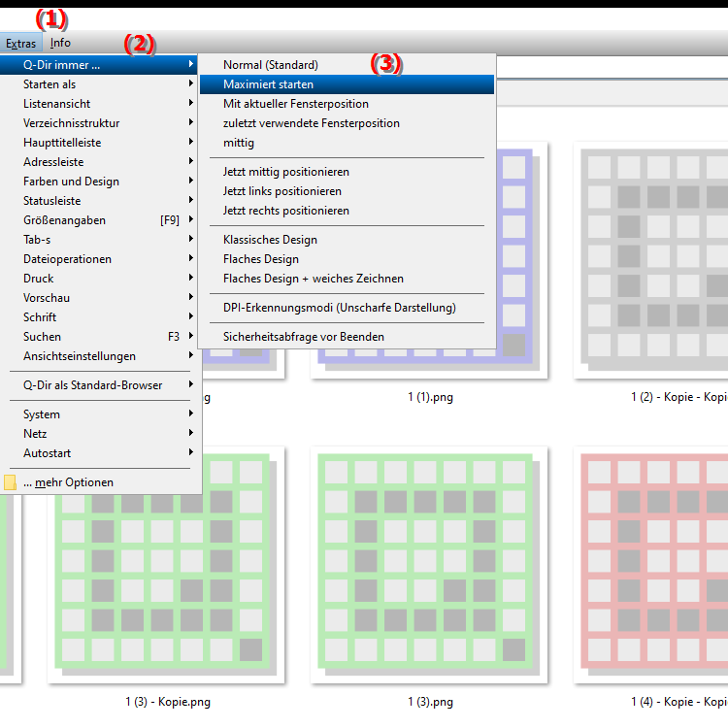Open the Vorschau submenu

[x=98, y=298]
